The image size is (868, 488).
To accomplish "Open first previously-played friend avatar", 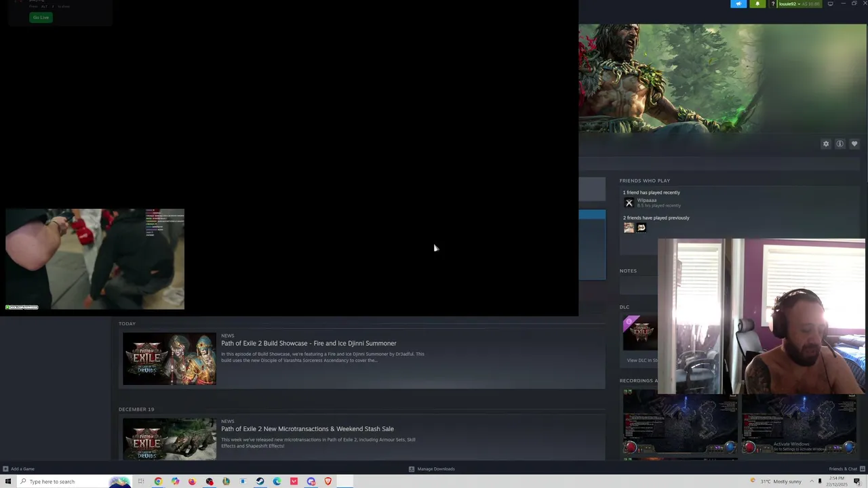I will pyautogui.click(x=629, y=228).
